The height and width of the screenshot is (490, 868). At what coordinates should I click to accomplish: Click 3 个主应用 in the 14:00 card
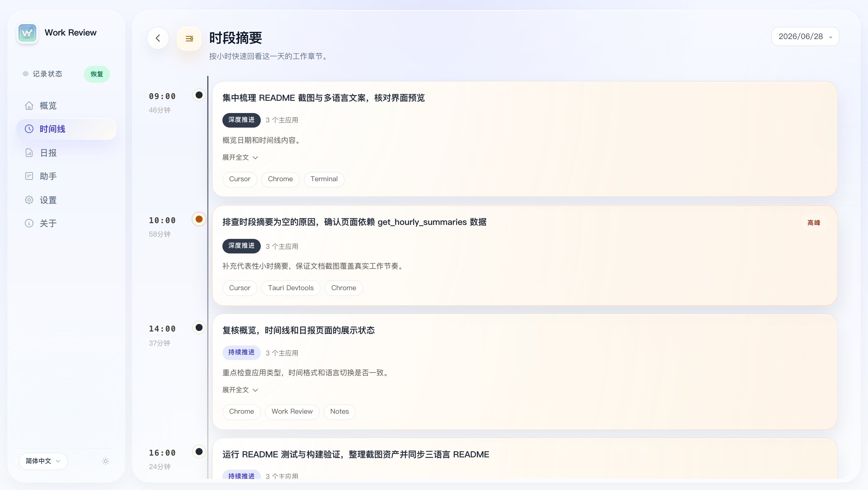tap(282, 353)
